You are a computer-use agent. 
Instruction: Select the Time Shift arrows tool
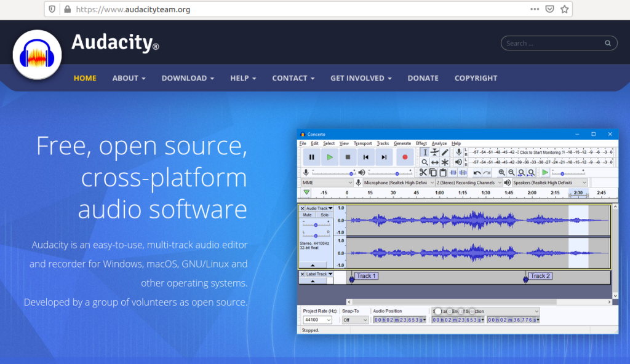click(x=435, y=162)
